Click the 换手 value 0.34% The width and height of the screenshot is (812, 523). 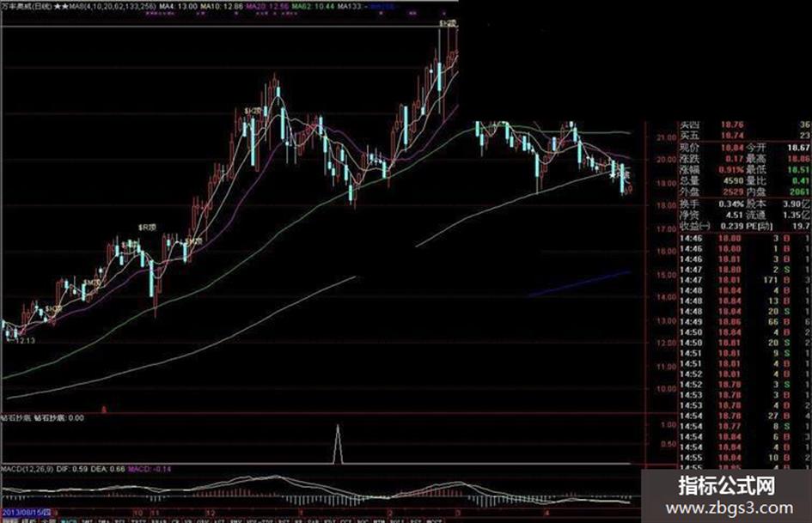[x=730, y=204]
